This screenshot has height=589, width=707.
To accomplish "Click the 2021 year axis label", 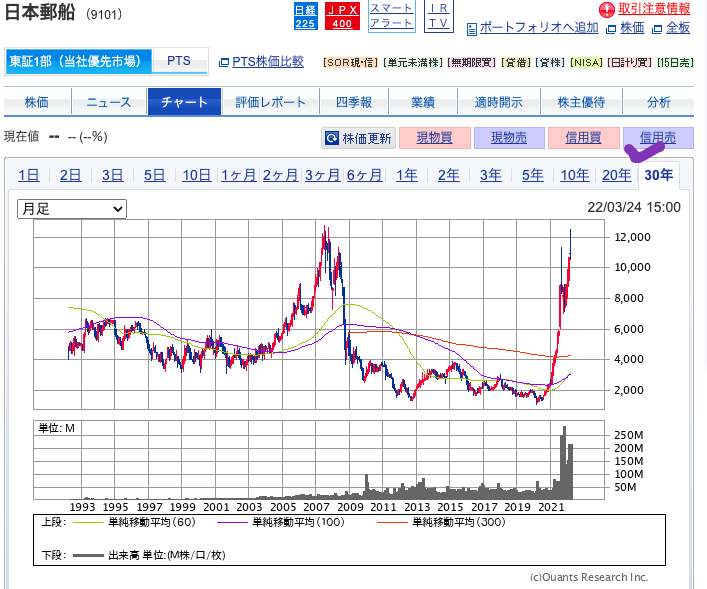I will [x=551, y=507].
